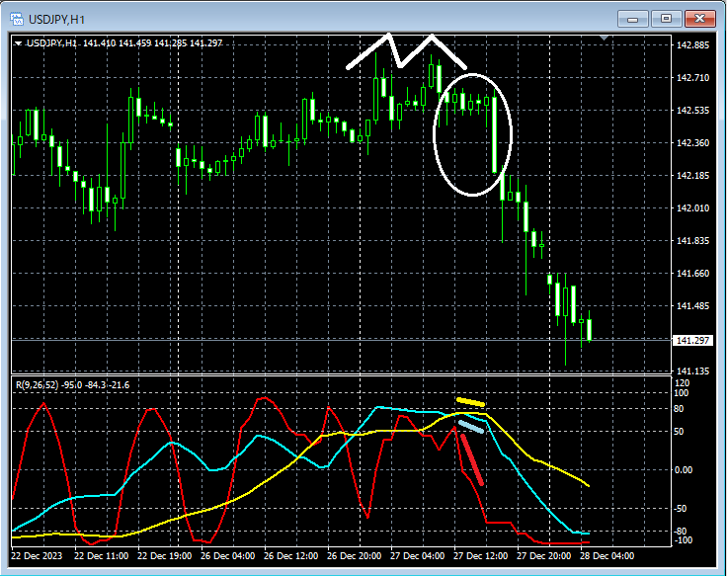
Task: Click the gray chart shift marker triangle
Action: point(604,38)
